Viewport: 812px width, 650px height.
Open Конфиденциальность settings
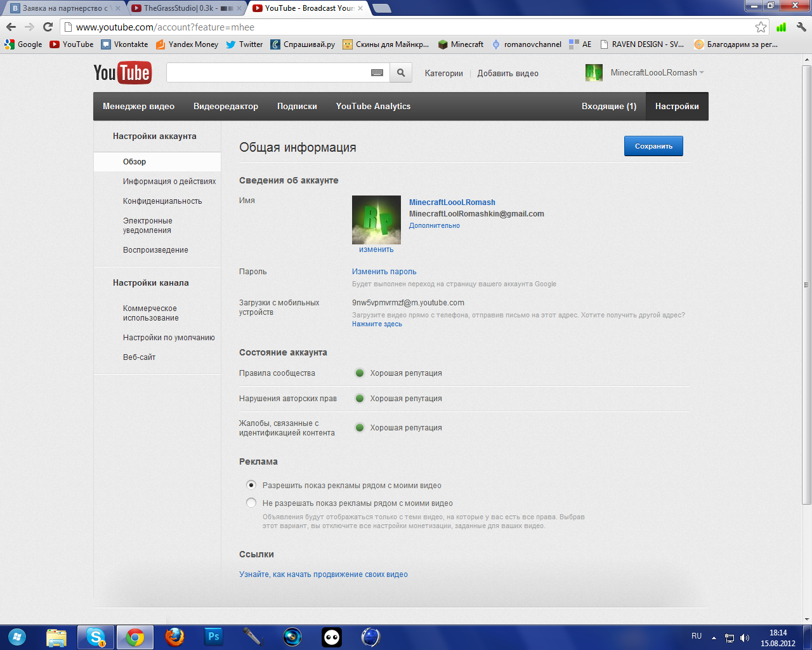(x=162, y=201)
